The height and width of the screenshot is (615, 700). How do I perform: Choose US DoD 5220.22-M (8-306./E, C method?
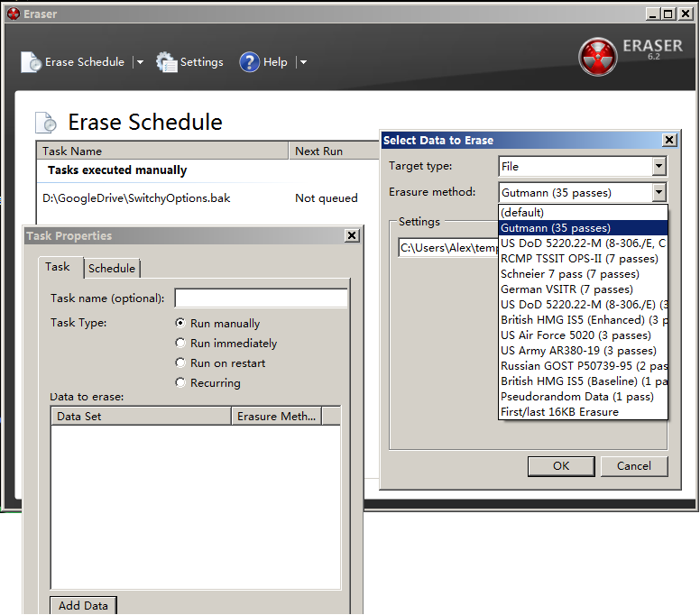583,243
